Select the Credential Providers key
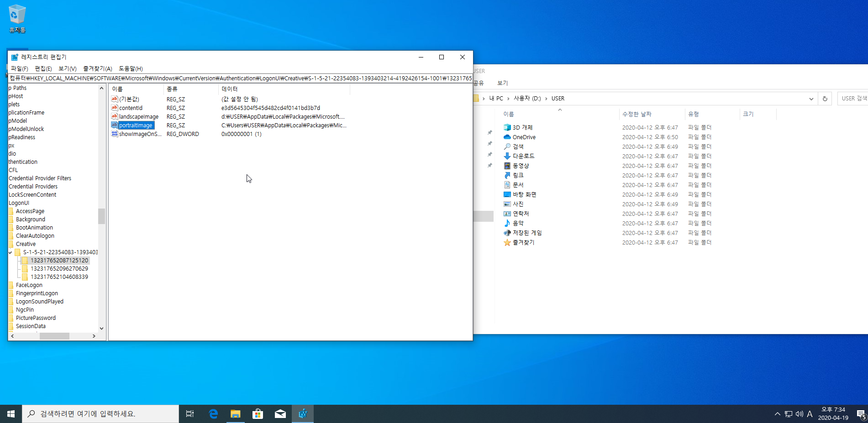Viewport: 868px width, 423px height. tap(33, 187)
